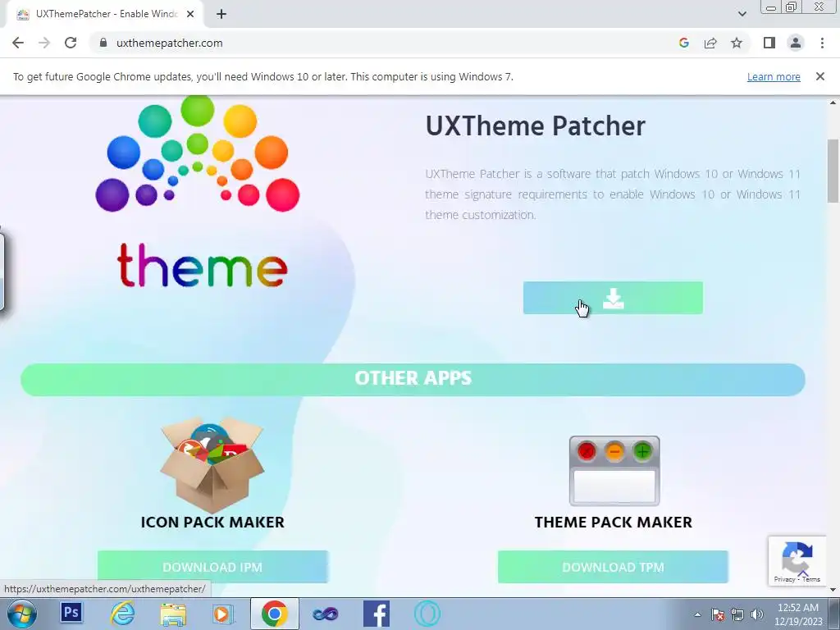Viewport: 840px width, 630px height.
Task: Click the address bar URL
Action: coord(169,43)
